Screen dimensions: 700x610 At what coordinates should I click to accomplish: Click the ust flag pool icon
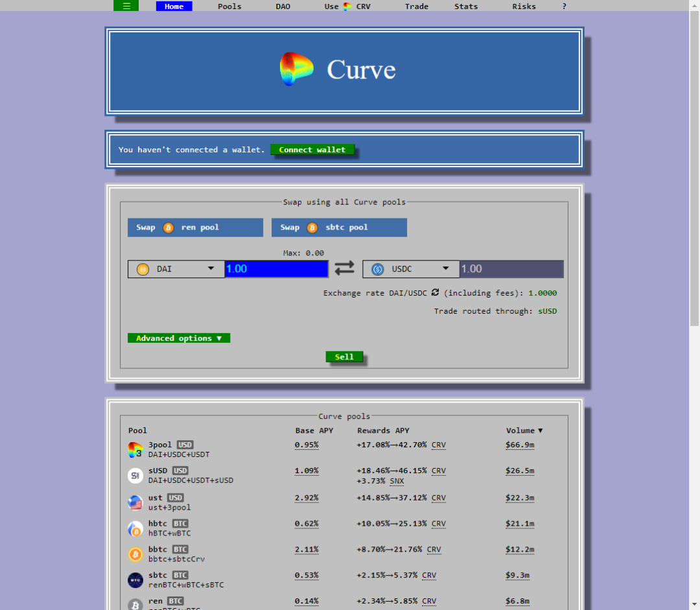135,503
